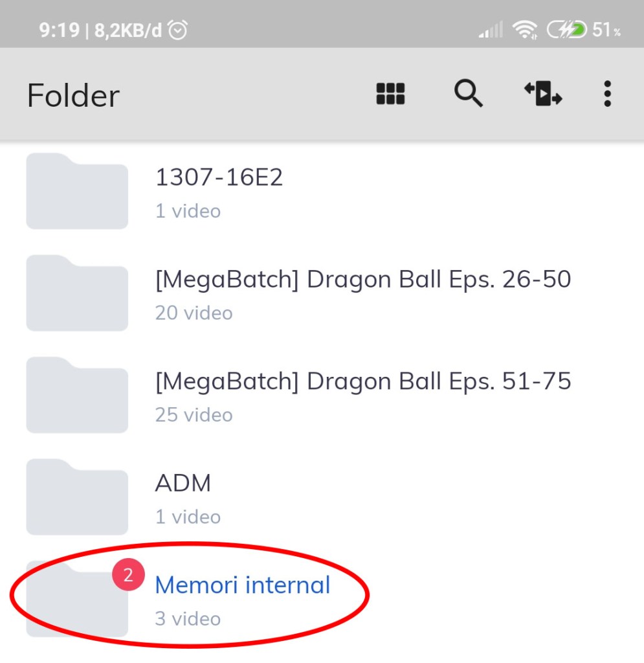Open the ADM folder icon
The width and height of the screenshot is (644, 663).
[77, 497]
